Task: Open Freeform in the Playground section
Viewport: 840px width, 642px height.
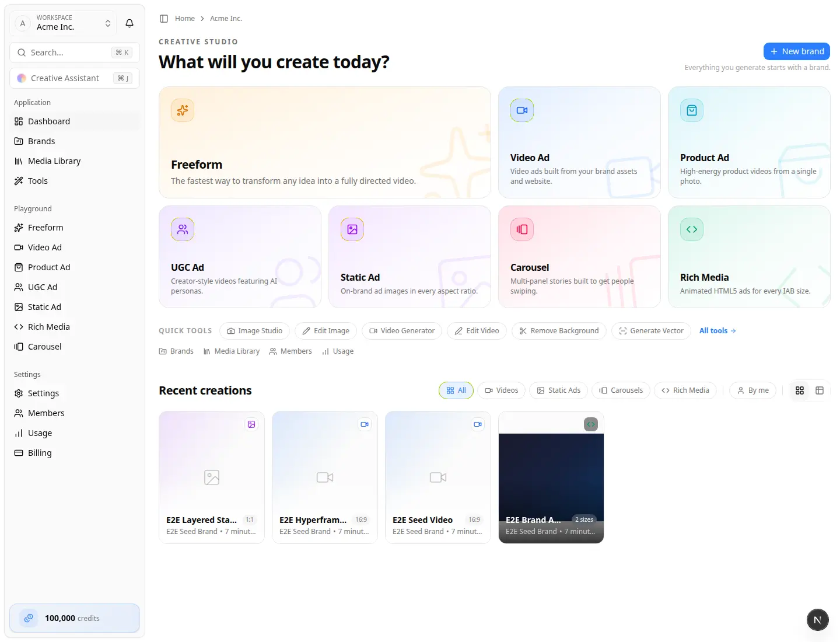Action: pos(75,228)
